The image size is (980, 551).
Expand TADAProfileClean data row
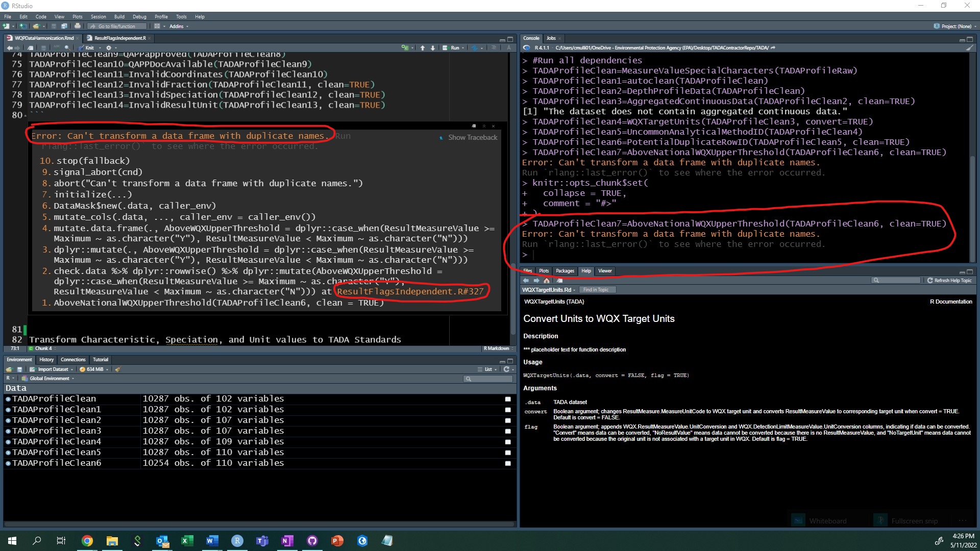8,399
